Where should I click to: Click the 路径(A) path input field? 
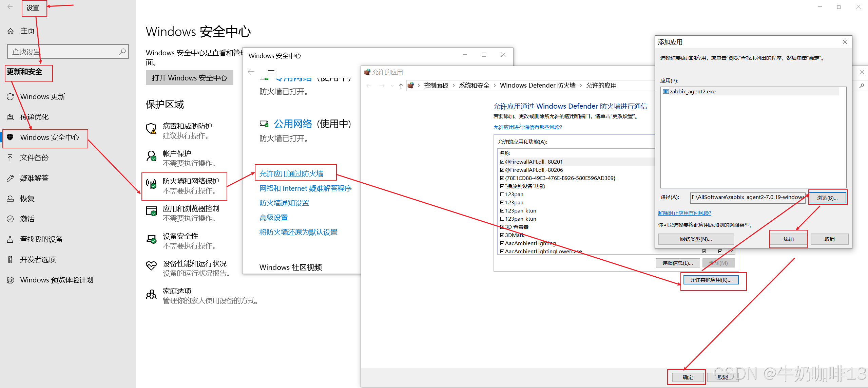747,197
